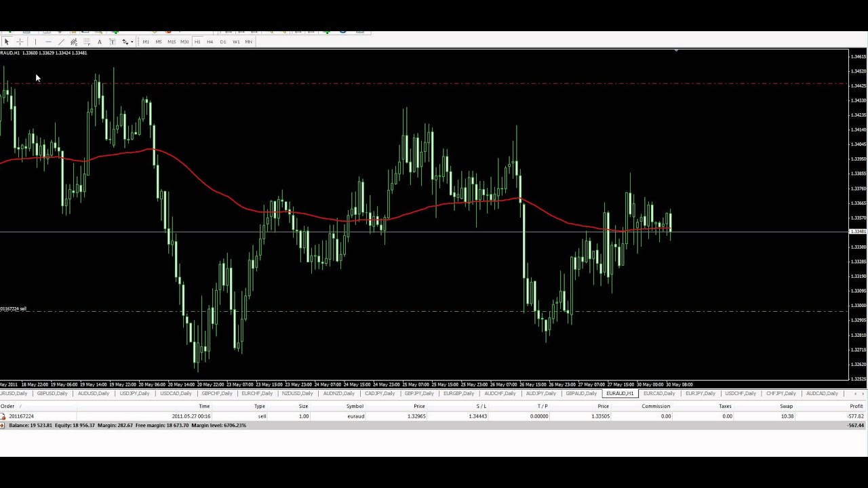This screenshot has height=488, width=868.
Task: Select the horizontal line tool
Action: click(48, 42)
